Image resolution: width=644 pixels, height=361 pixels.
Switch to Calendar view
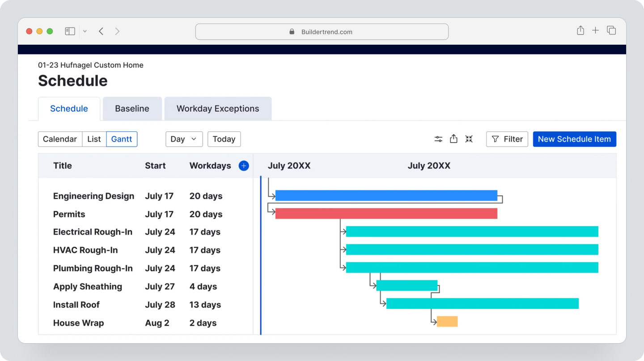(60, 139)
